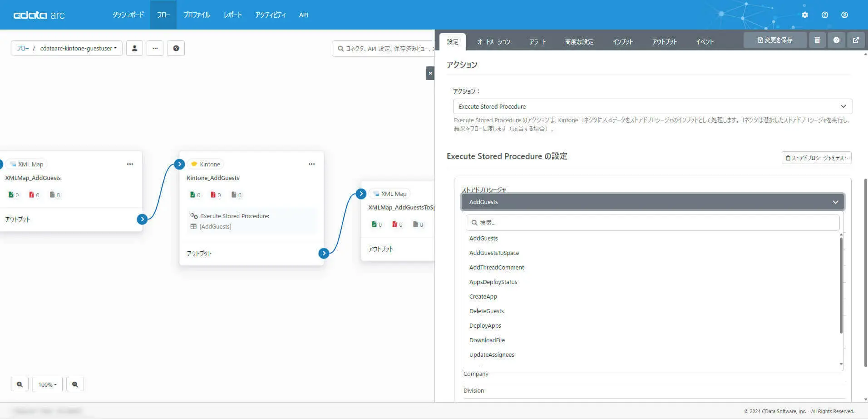Click the XMLMap_AddGuestsToSpace input port arrow

(x=361, y=194)
